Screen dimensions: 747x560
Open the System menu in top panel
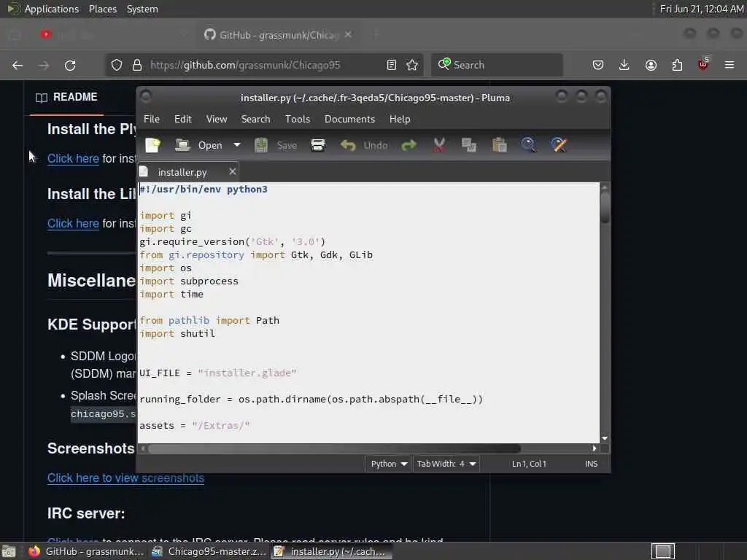click(142, 9)
